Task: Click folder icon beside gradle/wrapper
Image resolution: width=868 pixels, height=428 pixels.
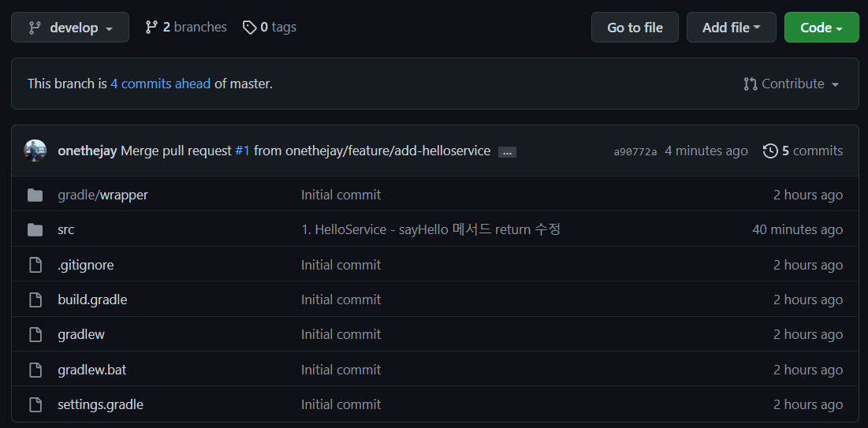Action: [35, 195]
